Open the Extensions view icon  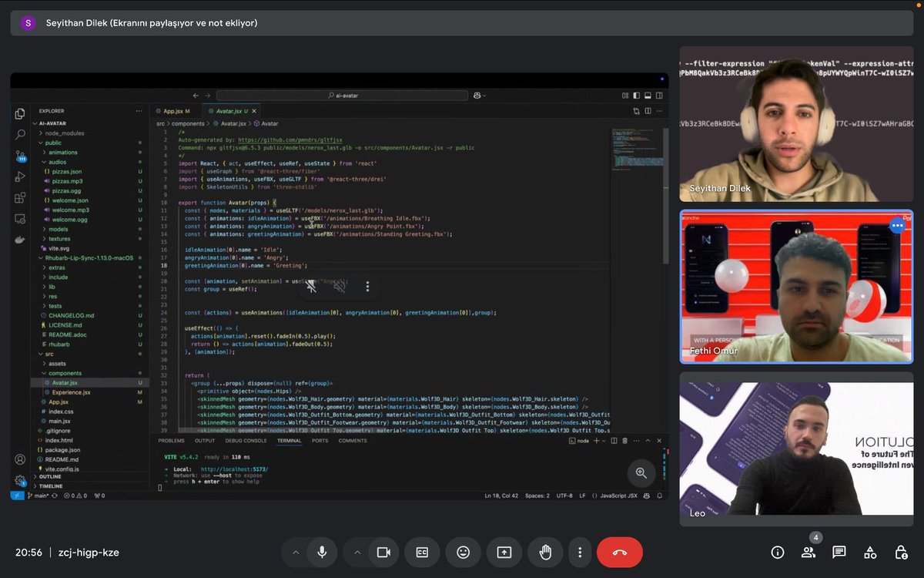pos(20,198)
